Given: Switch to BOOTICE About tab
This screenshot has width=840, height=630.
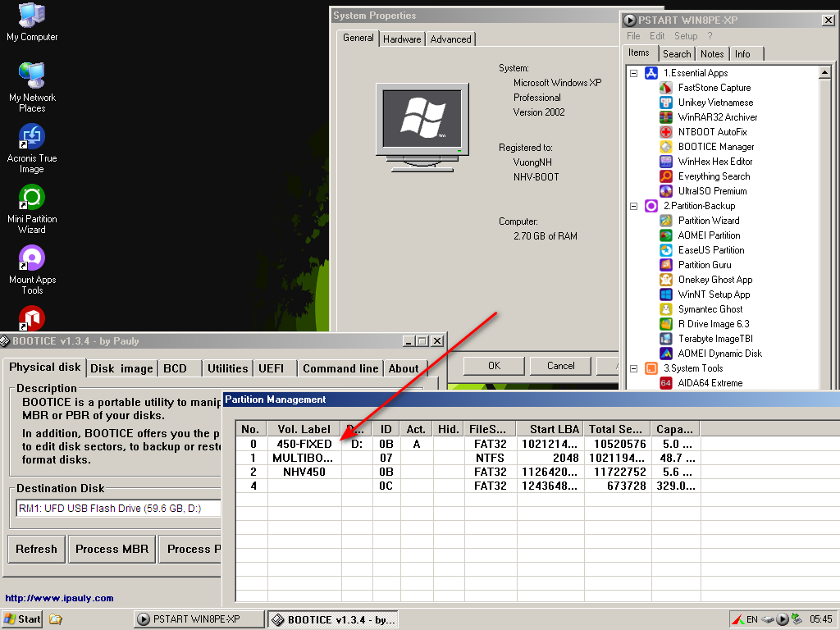Looking at the screenshot, I should pos(404,368).
